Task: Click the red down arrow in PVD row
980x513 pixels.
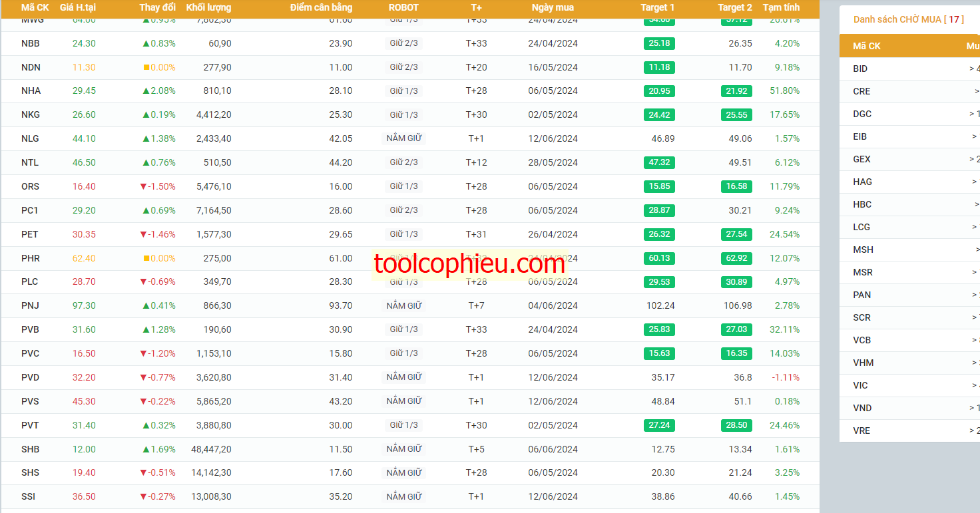Action: pyautogui.click(x=143, y=378)
